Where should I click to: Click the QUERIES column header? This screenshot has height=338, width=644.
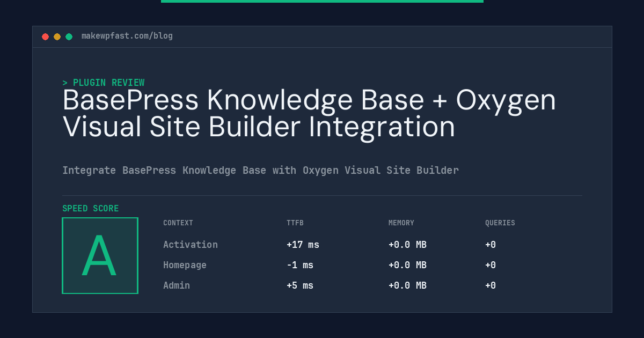coord(500,223)
